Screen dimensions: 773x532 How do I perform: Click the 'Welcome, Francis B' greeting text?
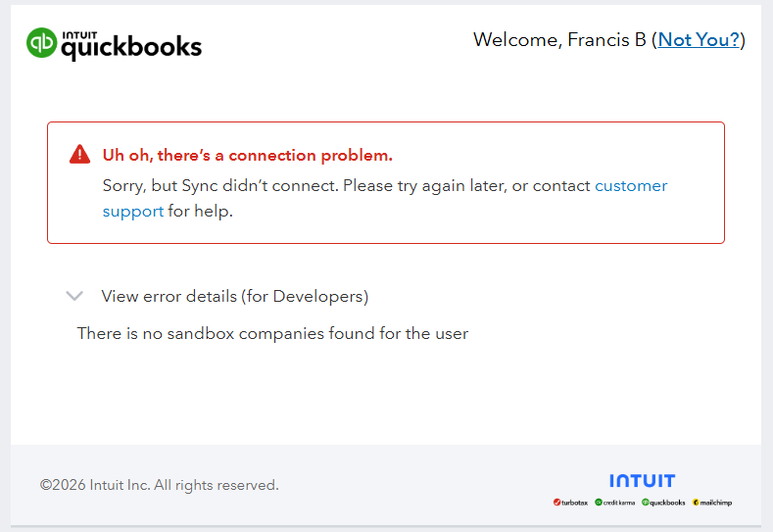559,40
